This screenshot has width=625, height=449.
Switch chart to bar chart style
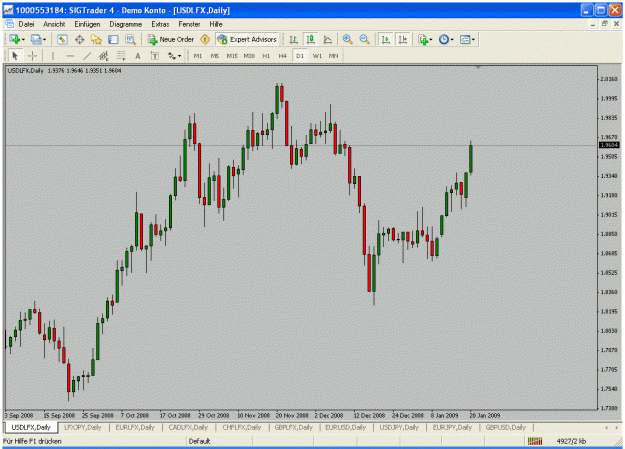click(x=294, y=39)
